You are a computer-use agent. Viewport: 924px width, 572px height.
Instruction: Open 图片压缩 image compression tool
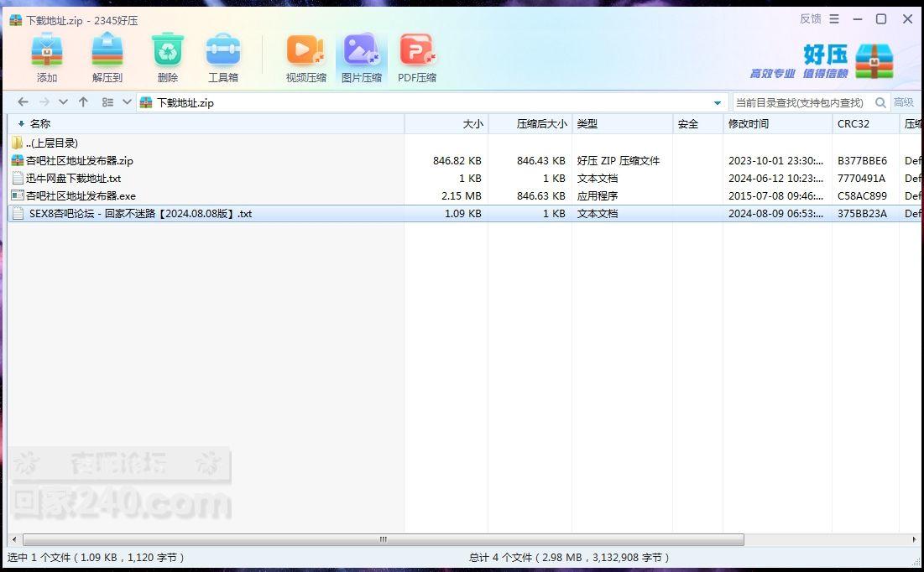(x=361, y=56)
